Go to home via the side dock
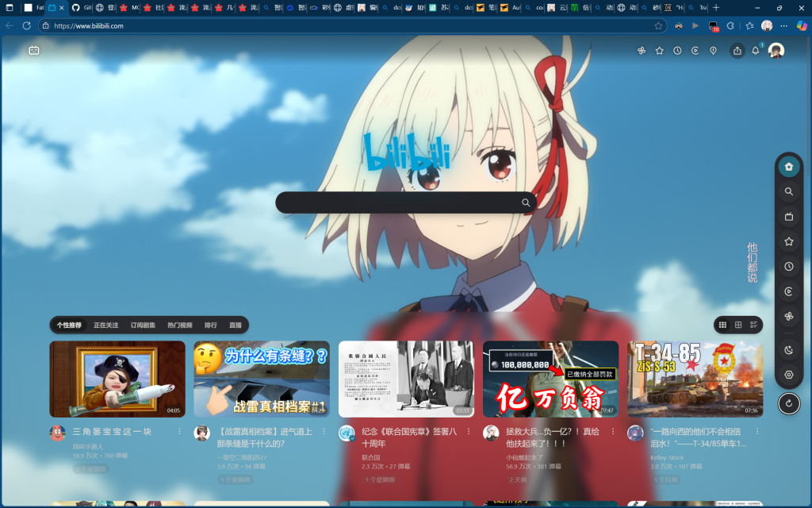 789,167
